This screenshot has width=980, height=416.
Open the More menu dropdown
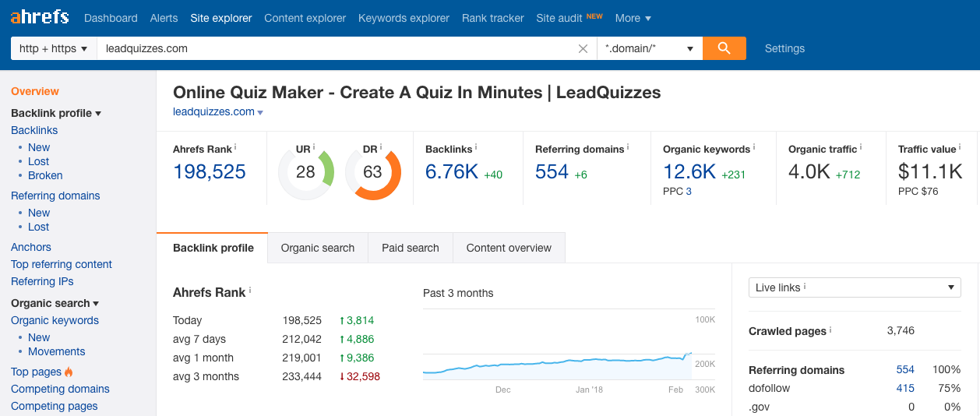tap(633, 18)
